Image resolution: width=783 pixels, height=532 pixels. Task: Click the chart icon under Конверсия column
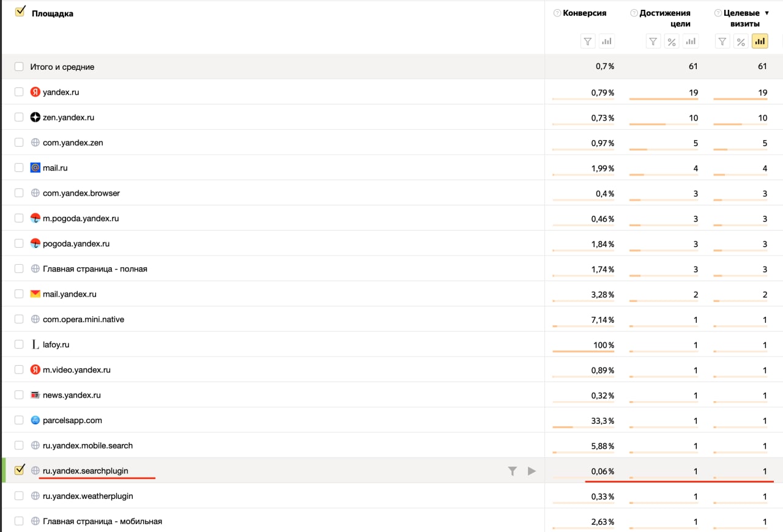pos(607,42)
